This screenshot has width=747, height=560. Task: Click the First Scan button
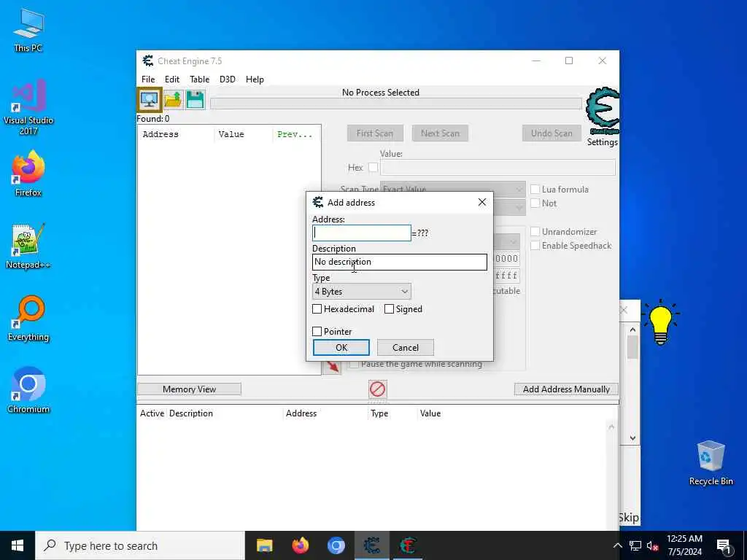pyautogui.click(x=375, y=133)
